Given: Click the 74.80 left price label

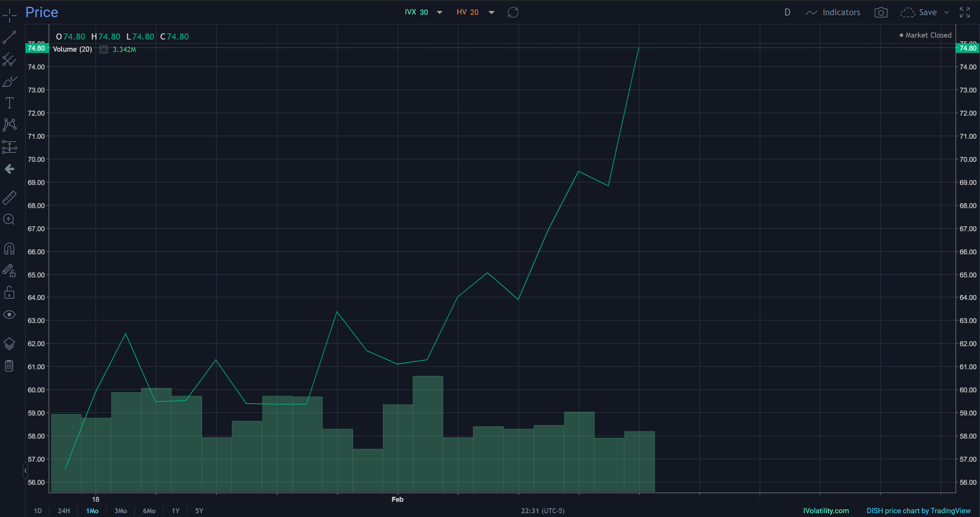Looking at the screenshot, I should 37,48.
